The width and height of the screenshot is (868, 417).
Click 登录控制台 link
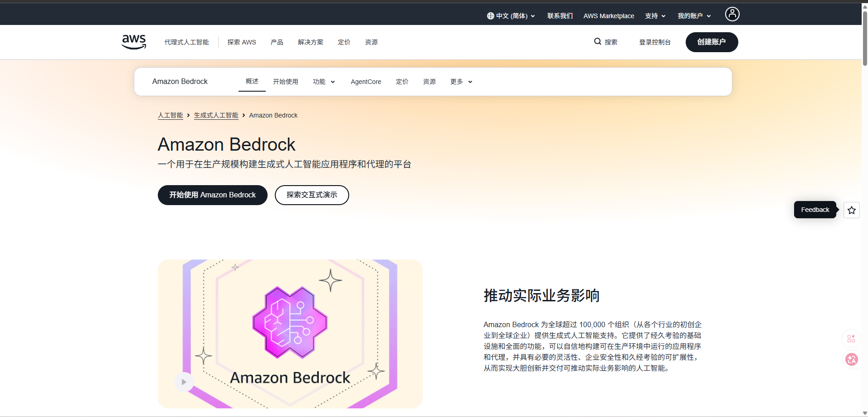click(654, 42)
